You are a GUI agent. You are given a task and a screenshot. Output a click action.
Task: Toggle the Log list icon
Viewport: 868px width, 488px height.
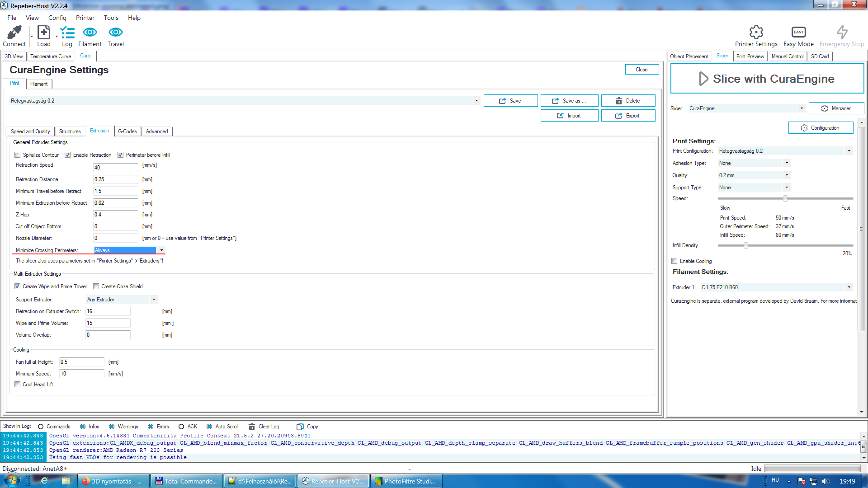pos(67,33)
